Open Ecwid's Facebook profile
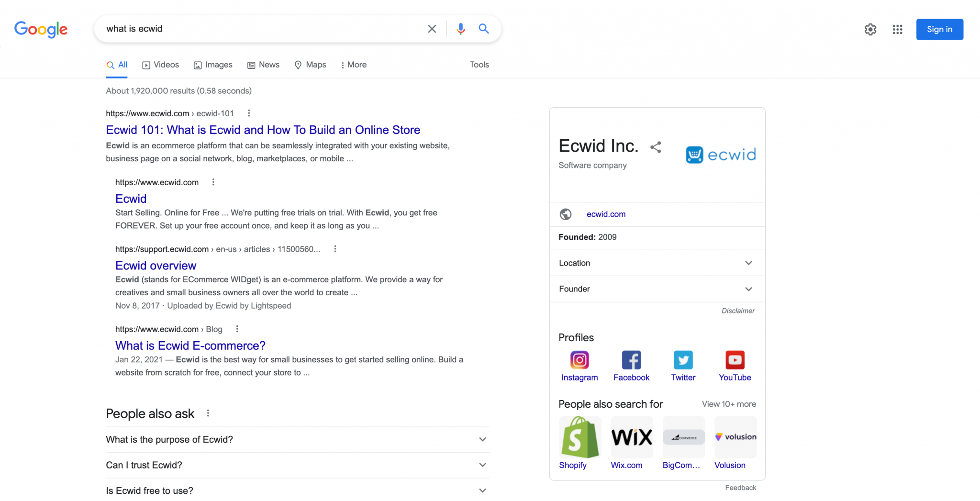 631,360
